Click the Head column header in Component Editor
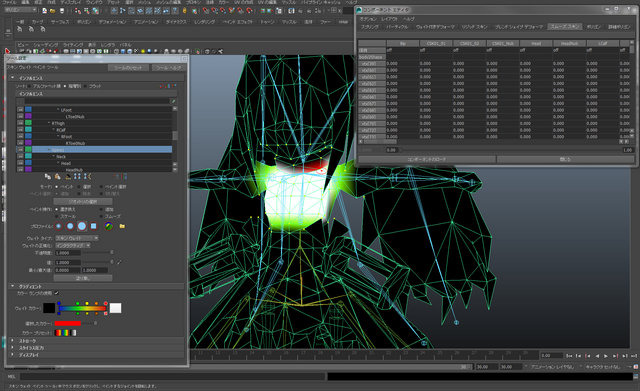This screenshot has height=391, width=640. [x=536, y=43]
